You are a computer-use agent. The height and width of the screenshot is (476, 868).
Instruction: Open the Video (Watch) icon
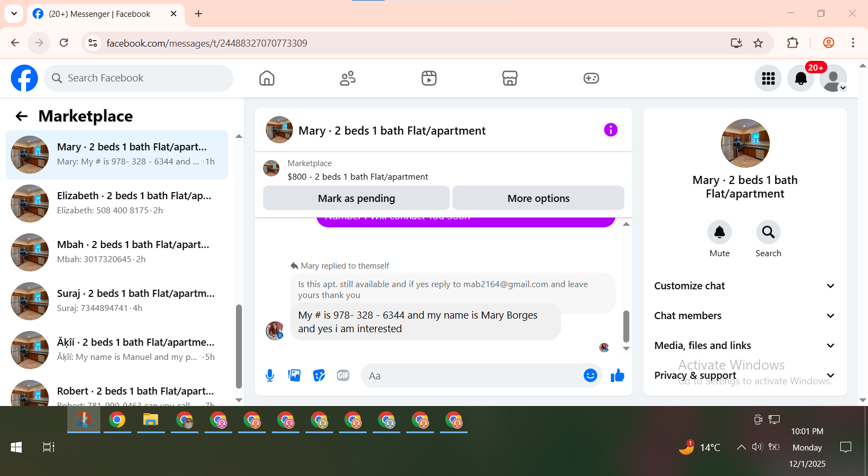[429, 78]
